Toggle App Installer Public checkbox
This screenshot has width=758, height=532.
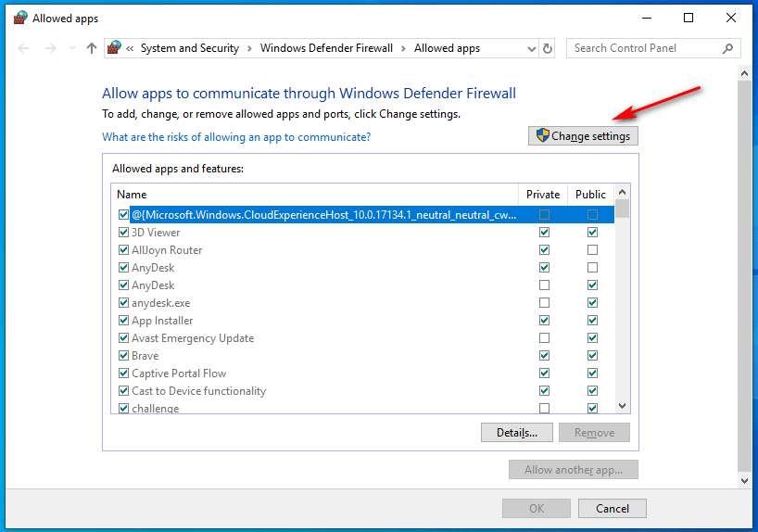[x=592, y=320]
